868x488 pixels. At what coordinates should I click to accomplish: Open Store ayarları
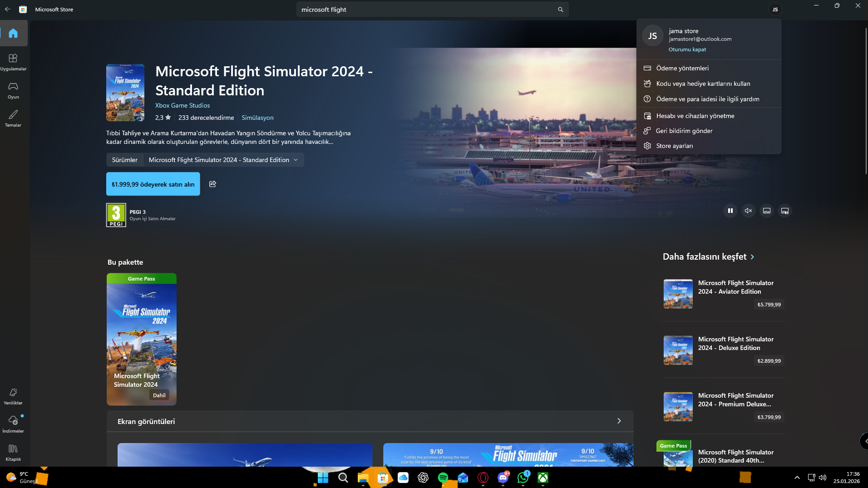point(709,146)
